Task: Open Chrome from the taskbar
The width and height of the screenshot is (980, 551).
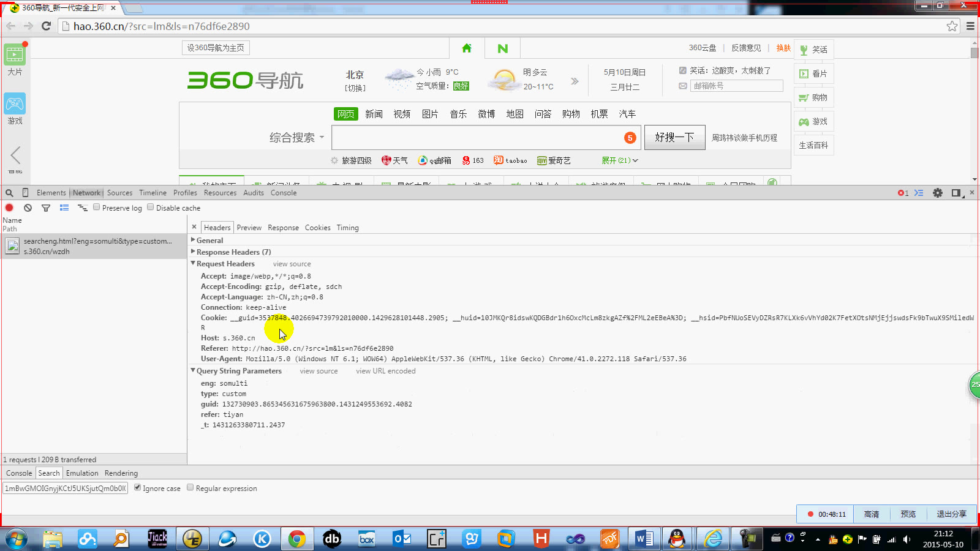Action: pyautogui.click(x=297, y=539)
